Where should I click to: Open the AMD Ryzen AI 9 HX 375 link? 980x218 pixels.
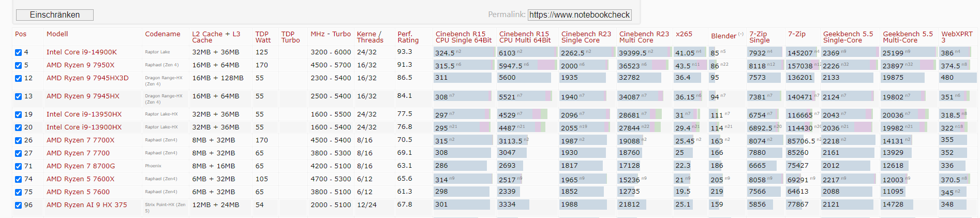pos(87,205)
